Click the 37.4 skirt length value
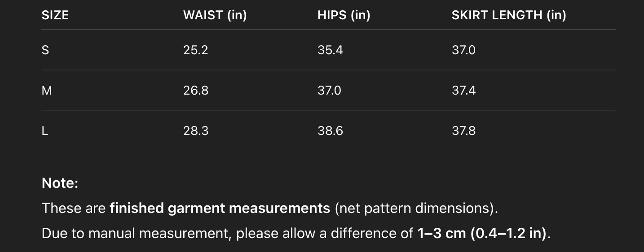The width and height of the screenshot is (644, 252). pyautogui.click(x=463, y=91)
